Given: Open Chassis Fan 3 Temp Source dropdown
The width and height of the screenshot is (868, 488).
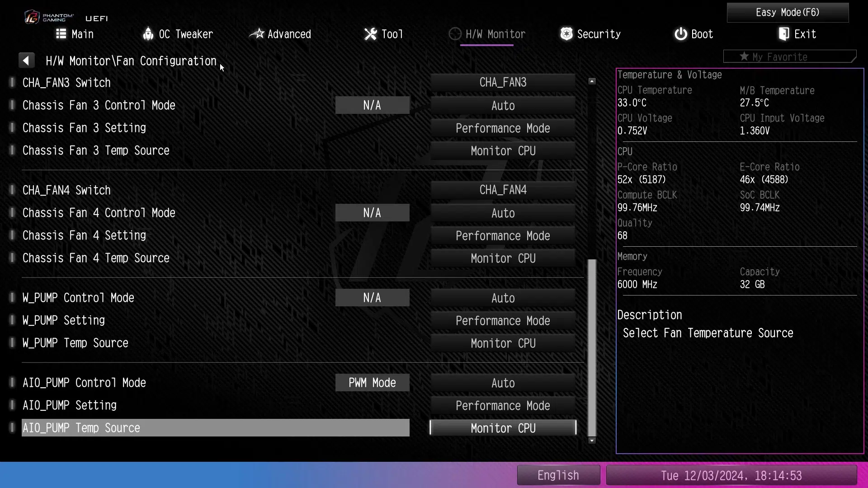Looking at the screenshot, I should (x=503, y=150).
